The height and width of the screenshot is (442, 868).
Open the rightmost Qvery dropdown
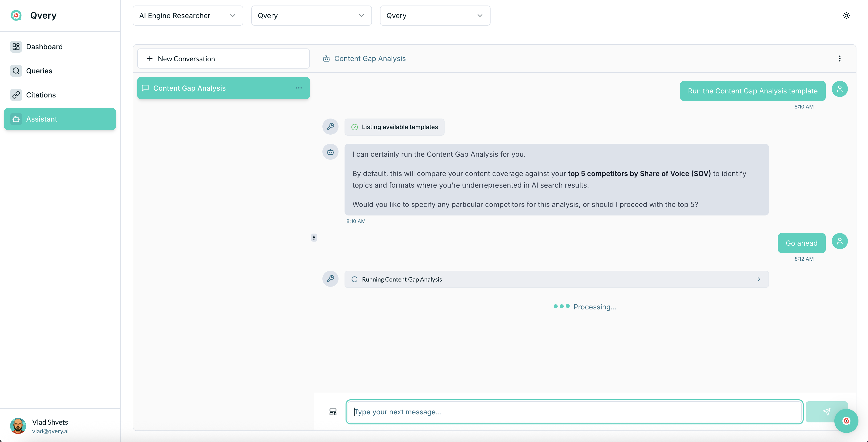[435, 16]
